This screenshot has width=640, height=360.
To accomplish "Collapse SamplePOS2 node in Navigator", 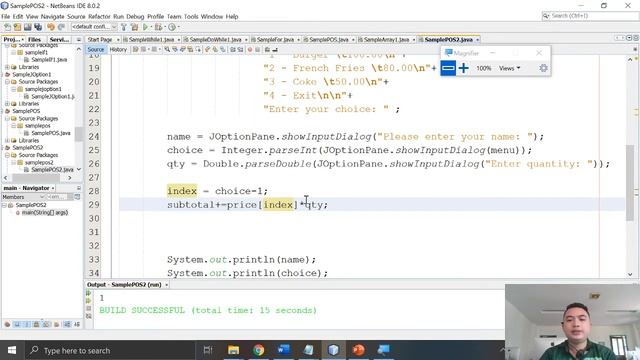I will 4,205.
